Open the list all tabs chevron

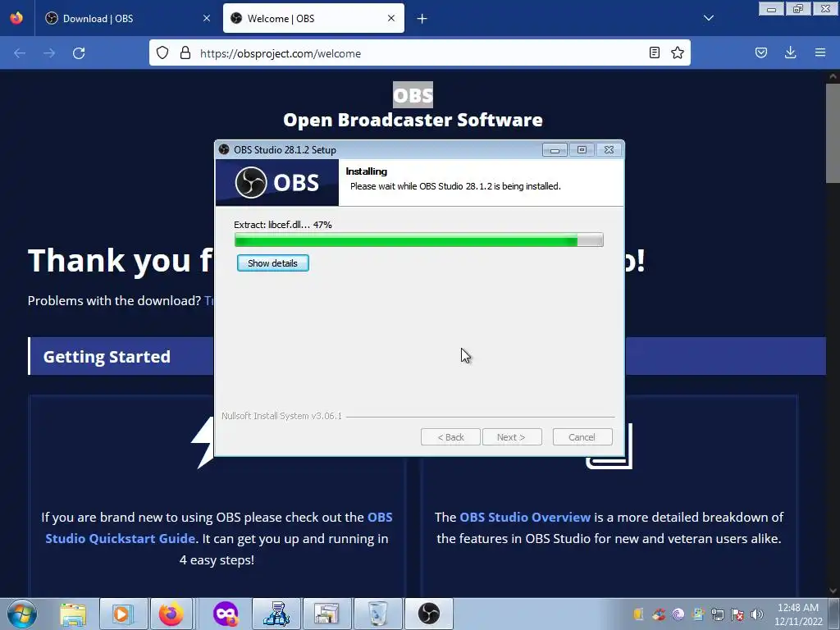tap(708, 18)
